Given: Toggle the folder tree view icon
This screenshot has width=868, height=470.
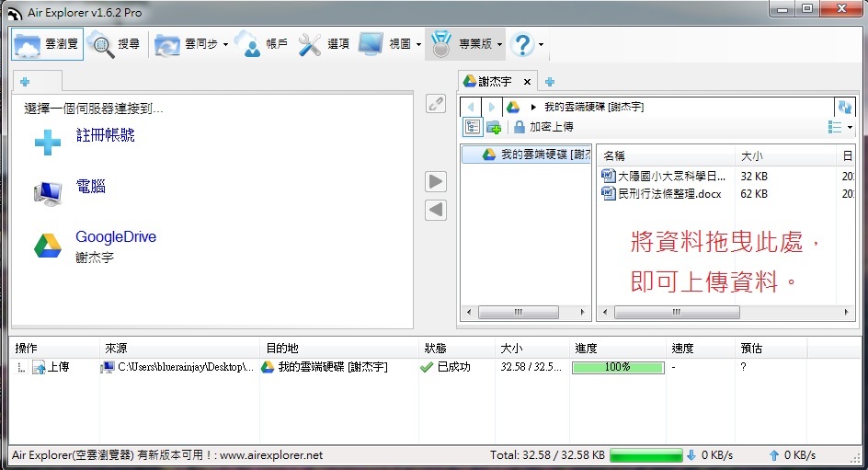Looking at the screenshot, I should (x=473, y=127).
